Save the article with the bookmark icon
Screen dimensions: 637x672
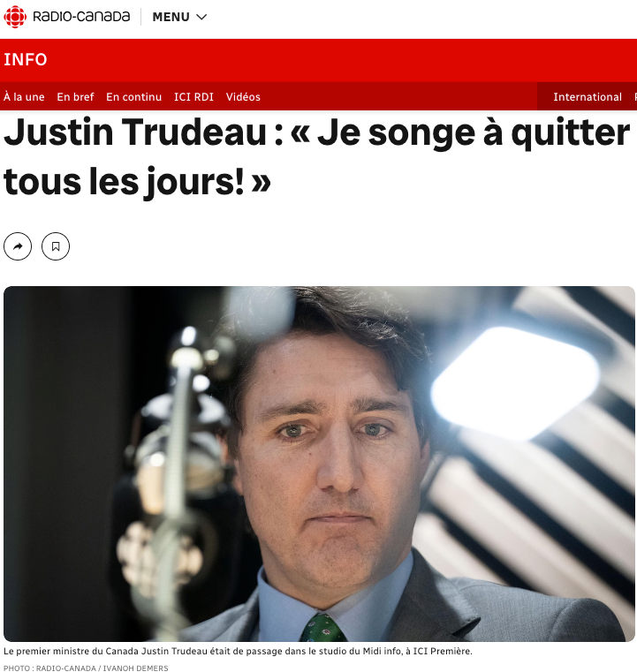tap(56, 246)
